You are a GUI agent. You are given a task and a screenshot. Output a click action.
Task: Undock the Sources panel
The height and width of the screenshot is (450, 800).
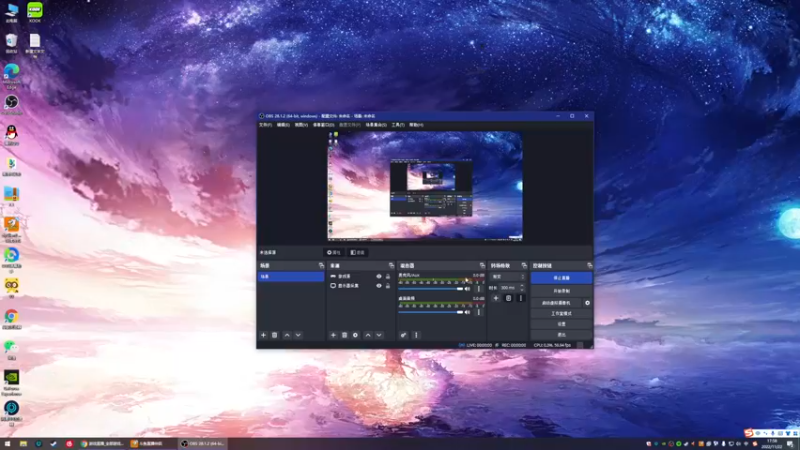coord(391,266)
